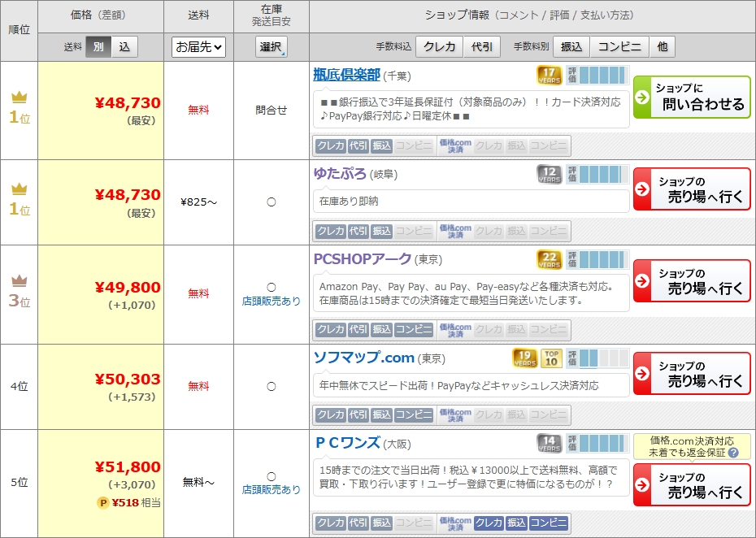Filter by 他 payment in header
Viewport: 756px width, 538px height.
click(662, 47)
